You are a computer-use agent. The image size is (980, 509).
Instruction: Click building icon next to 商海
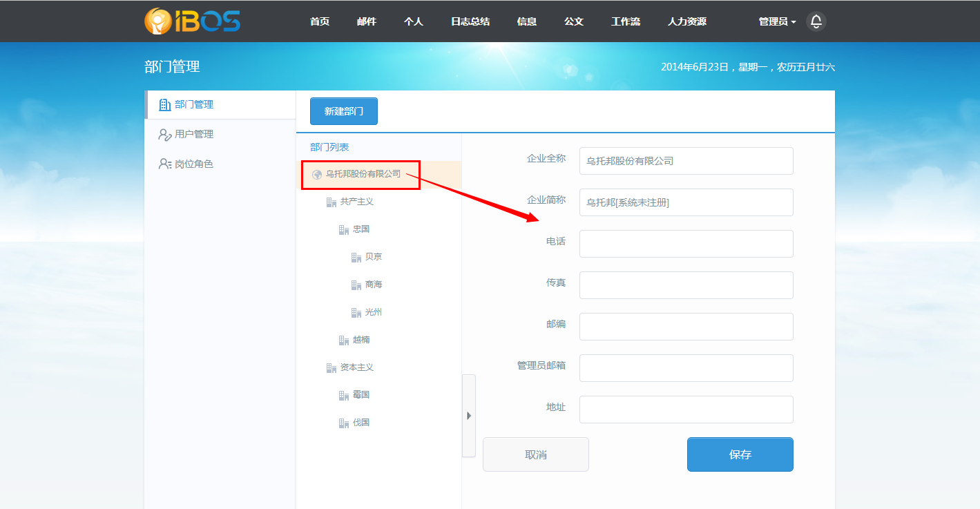[x=356, y=285]
